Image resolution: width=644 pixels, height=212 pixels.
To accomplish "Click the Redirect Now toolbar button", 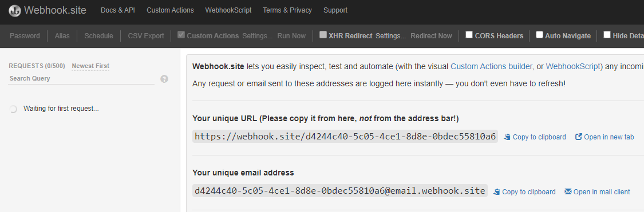I will [431, 35].
